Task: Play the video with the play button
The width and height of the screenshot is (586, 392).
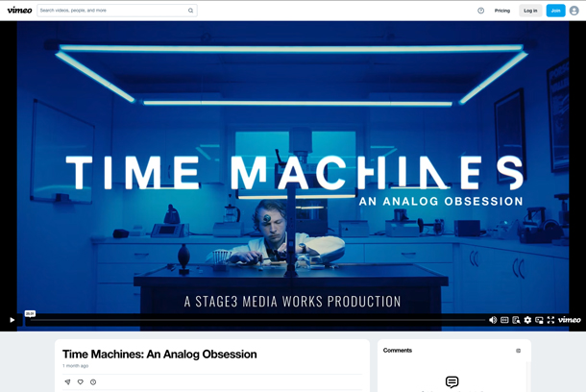Action: [x=12, y=320]
